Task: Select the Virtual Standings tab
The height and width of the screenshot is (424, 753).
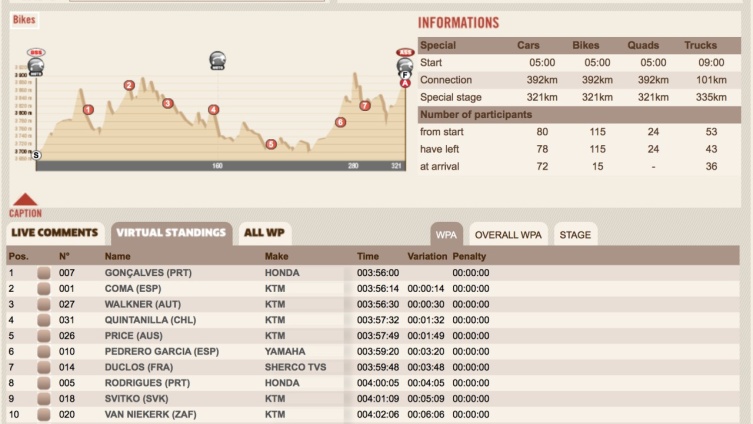Action: 171,233
